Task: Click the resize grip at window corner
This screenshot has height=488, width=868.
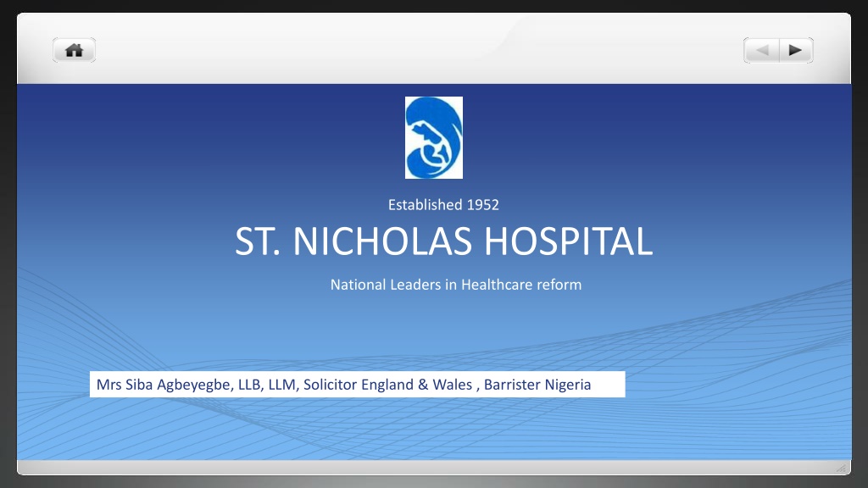Action: click(x=842, y=468)
